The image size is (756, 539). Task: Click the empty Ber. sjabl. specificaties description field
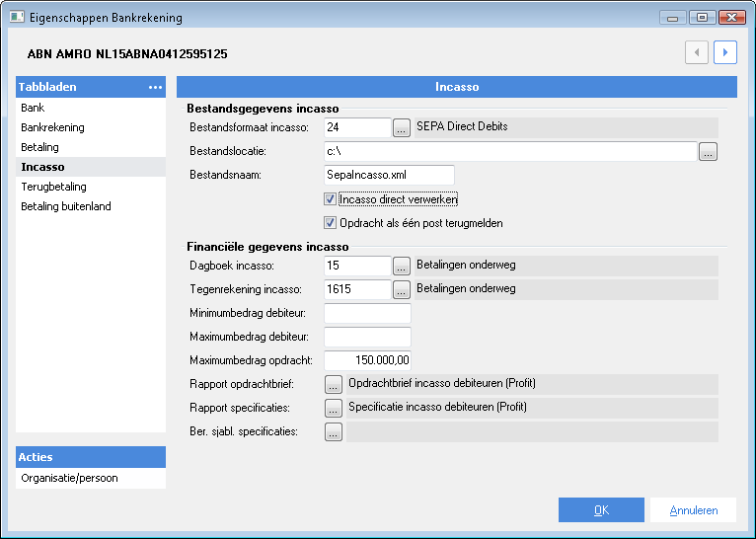(532, 431)
